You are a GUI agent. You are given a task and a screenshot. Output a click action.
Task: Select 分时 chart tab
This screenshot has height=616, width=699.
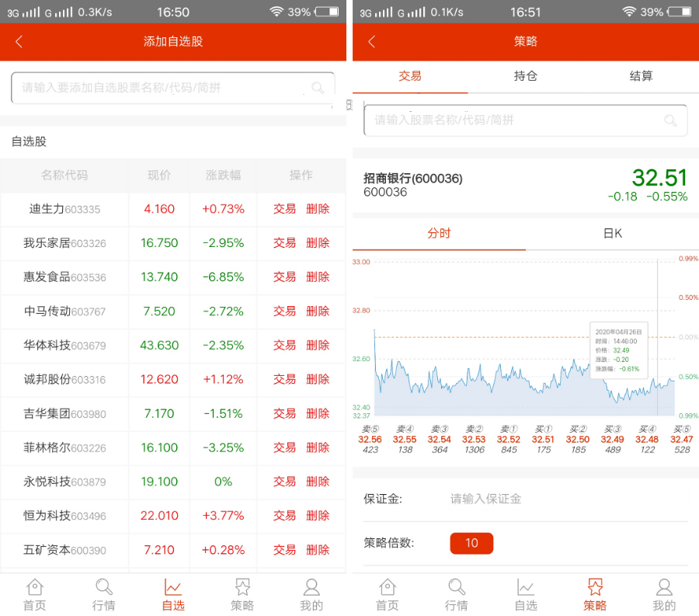point(439,233)
